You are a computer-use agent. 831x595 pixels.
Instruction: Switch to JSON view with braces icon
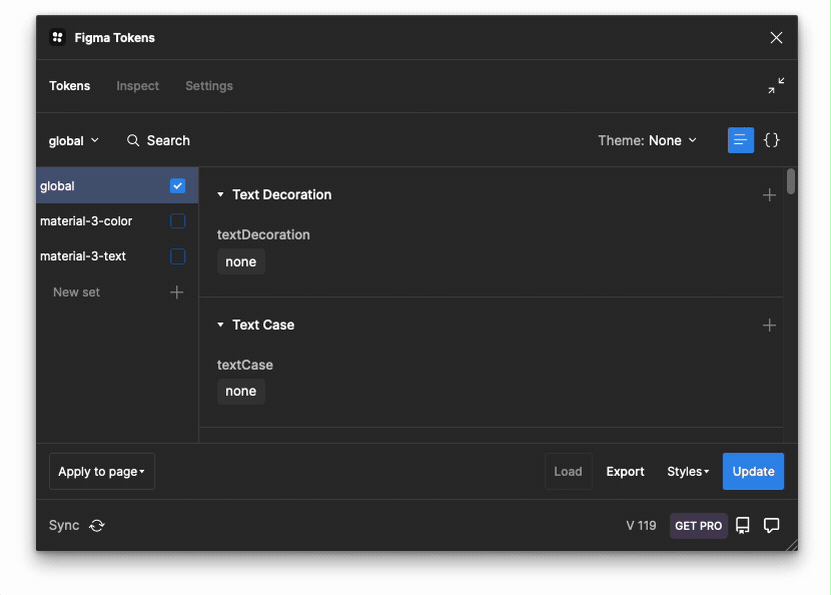[x=771, y=141]
